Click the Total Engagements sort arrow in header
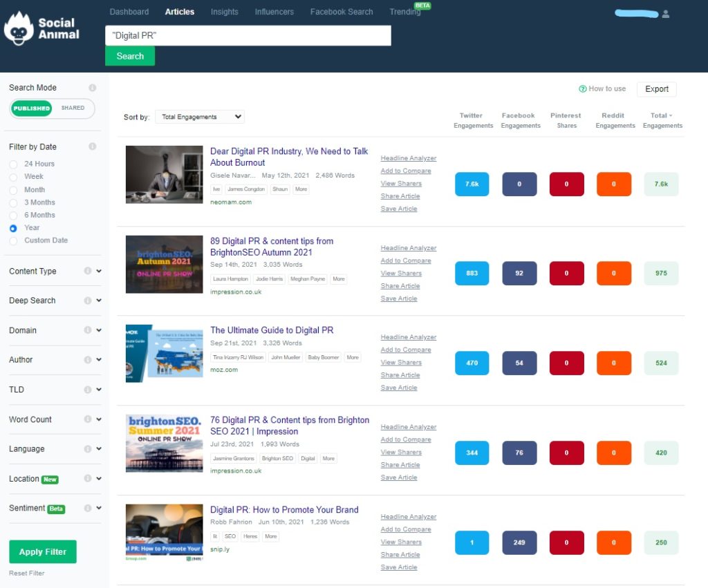The image size is (708, 588). (x=671, y=115)
